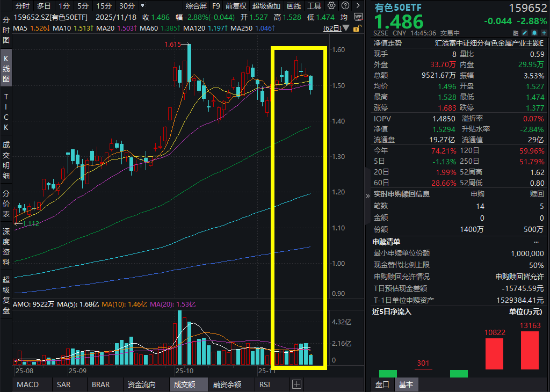Open the settings gear icon on the toolbar
The height and width of the screenshot is (392, 550).
coord(331,5)
